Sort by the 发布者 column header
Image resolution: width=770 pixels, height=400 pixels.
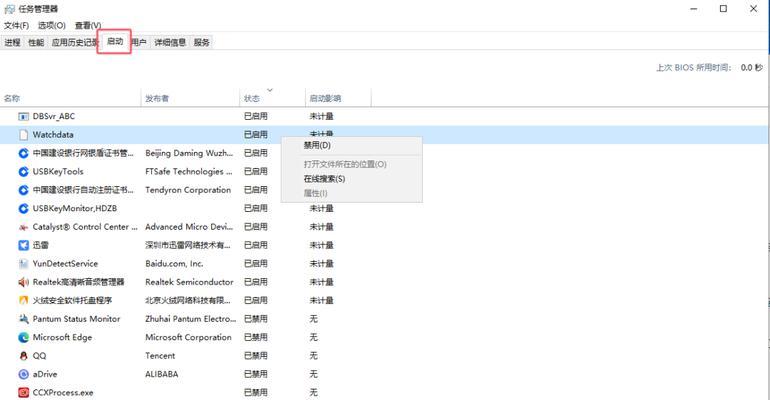[190, 99]
